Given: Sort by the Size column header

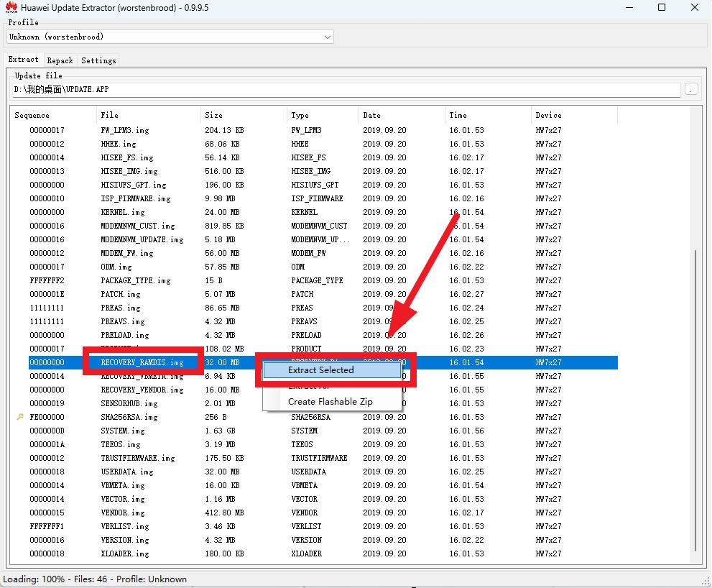Looking at the screenshot, I should coord(244,116).
